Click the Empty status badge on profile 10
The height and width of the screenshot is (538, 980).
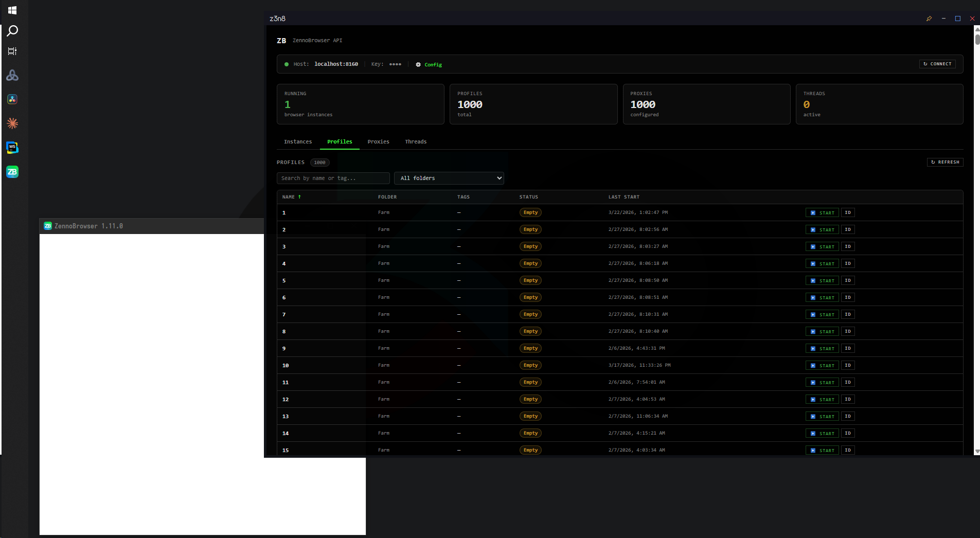530,365
